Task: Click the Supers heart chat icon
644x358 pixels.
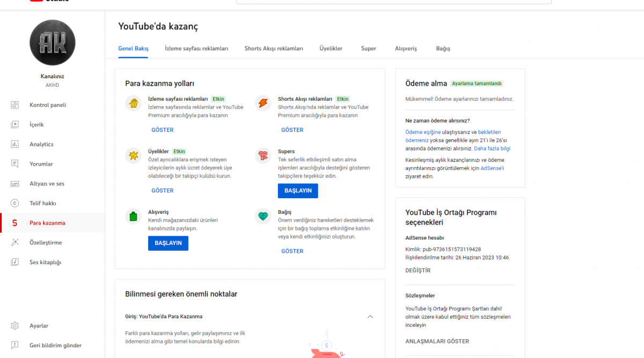Action: (x=263, y=155)
